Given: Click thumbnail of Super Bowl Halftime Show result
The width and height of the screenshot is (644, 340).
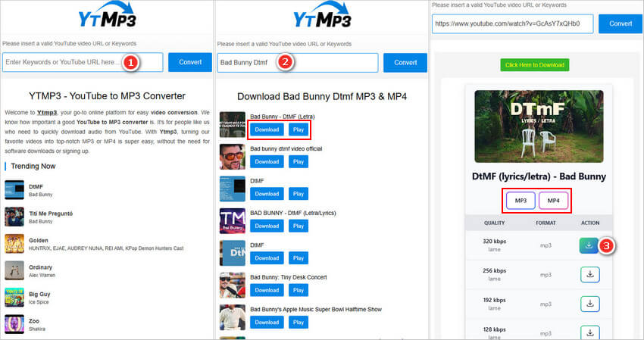Looking at the screenshot, I should pos(233,317).
